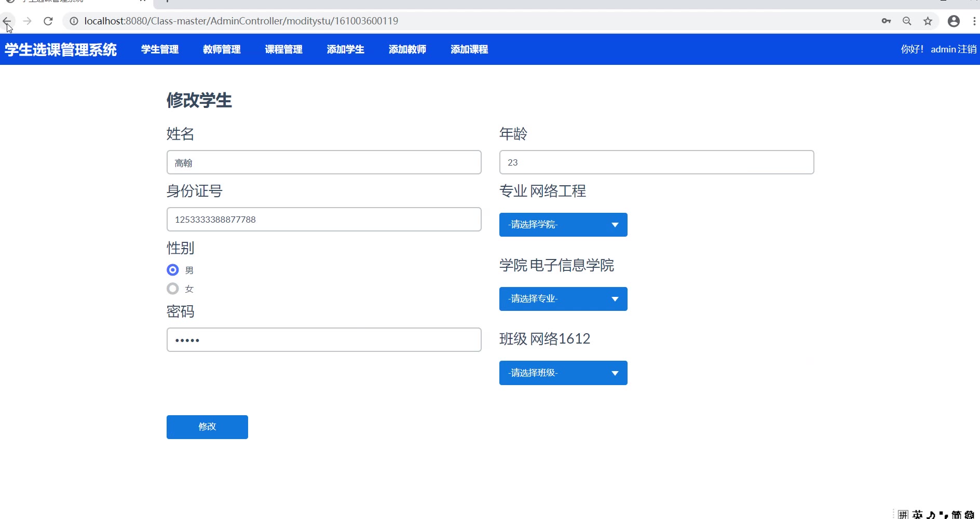Click the 班级 网络1612 label
The width and height of the screenshot is (980, 519).
pyautogui.click(x=545, y=339)
